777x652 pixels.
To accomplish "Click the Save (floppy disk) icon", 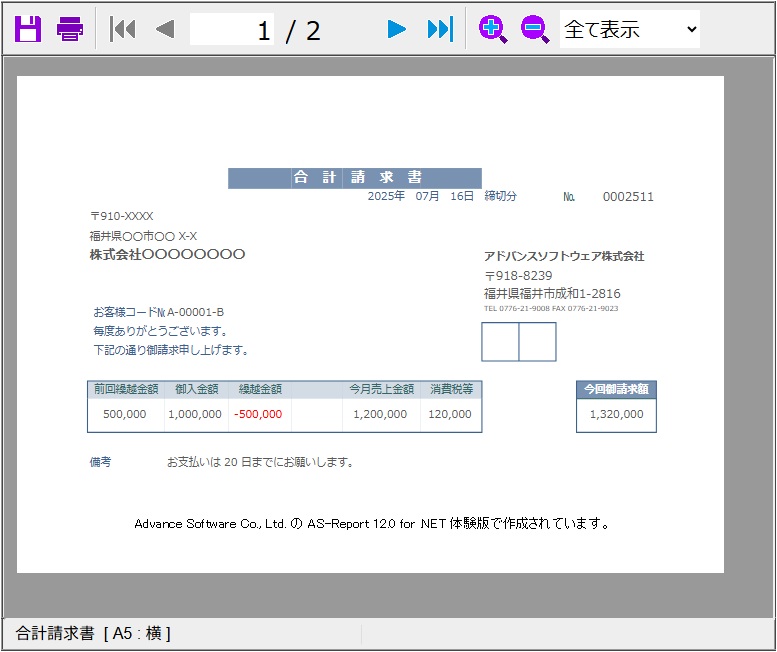I will coord(28,29).
